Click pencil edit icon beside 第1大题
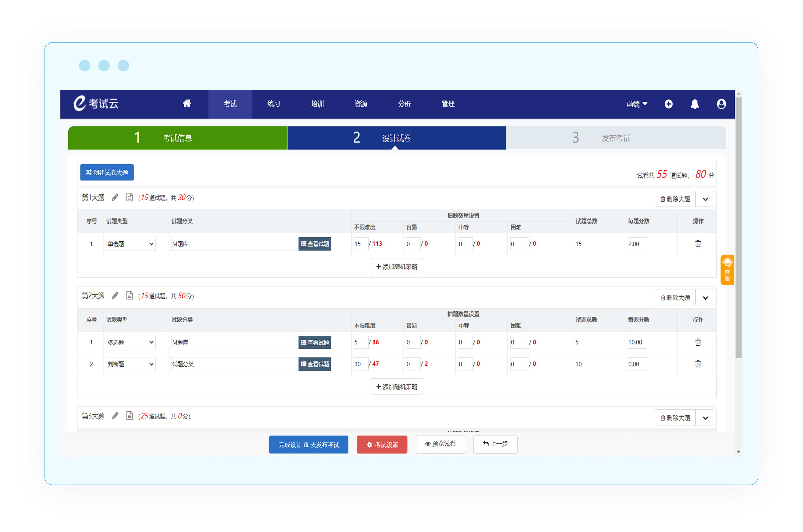Screen dimensions: 803x532 [115, 197]
